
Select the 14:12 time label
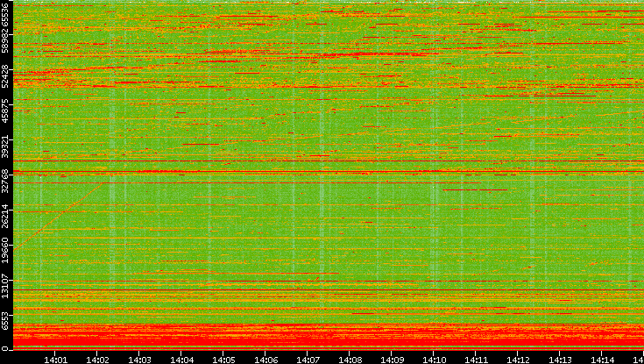click(x=518, y=360)
